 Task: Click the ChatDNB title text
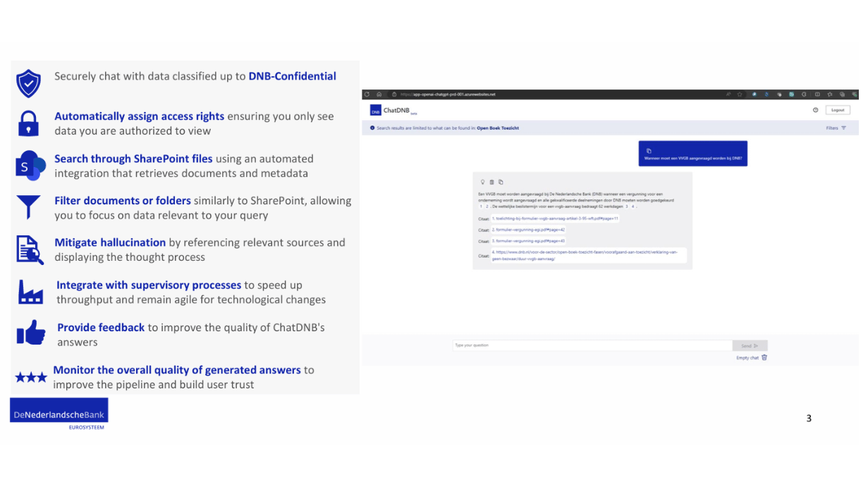coord(396,110)
